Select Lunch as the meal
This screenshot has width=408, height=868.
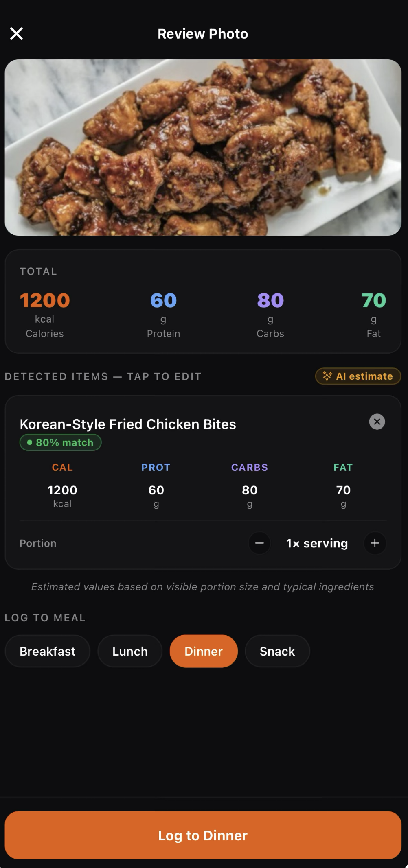coord(130,651)
